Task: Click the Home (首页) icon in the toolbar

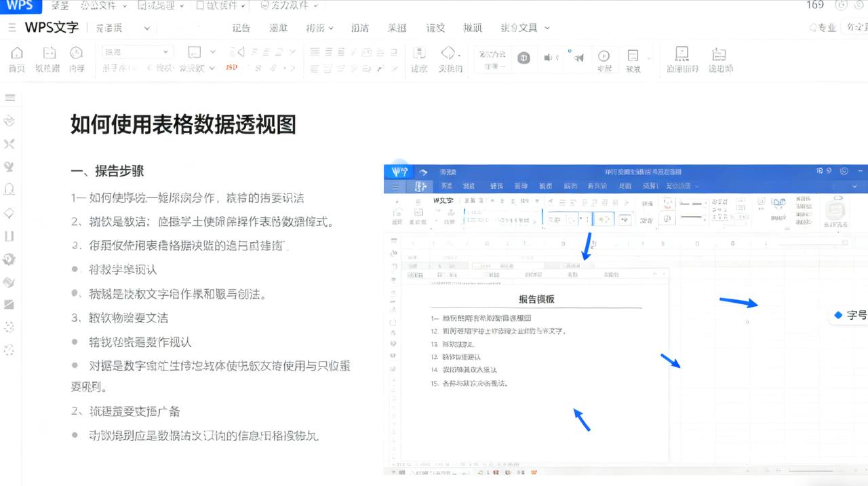Action: tap(16, 54)
